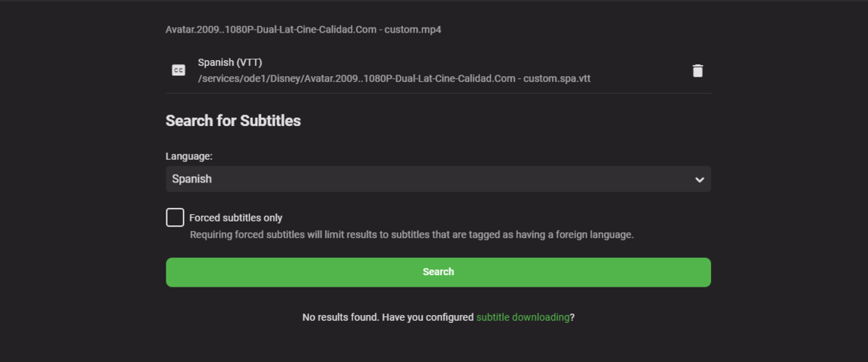Viewport: 868px width, 362px height.
Task: Delete the Spanish VTT subtitle via trash icon
Action: pos(697,70)
